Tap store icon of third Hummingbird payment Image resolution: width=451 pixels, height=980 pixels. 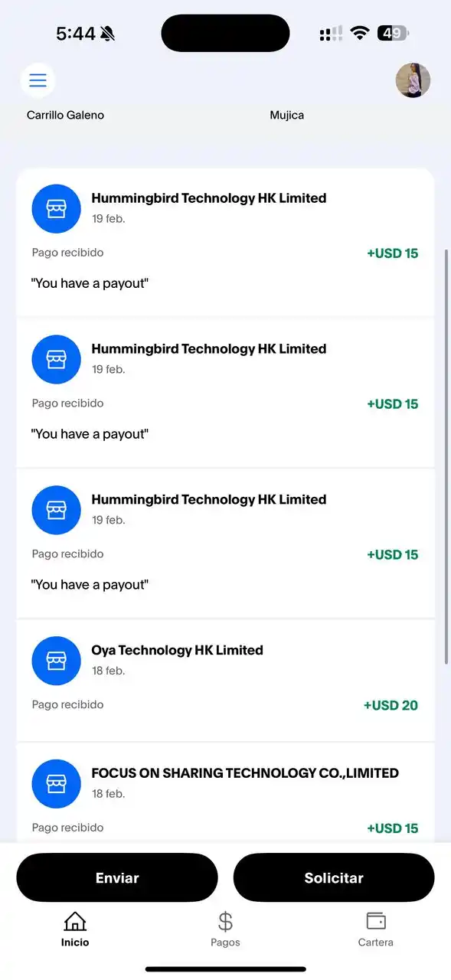(57, 511)
